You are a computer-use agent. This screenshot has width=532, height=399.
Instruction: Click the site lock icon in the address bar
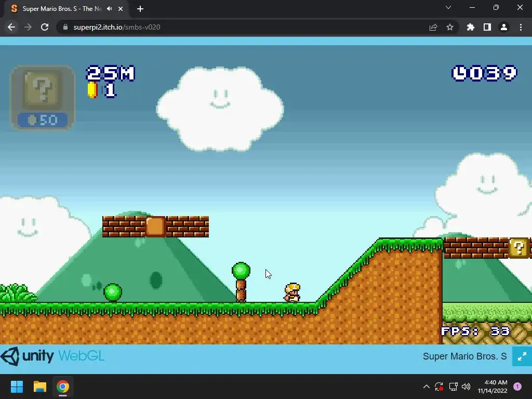65,27
